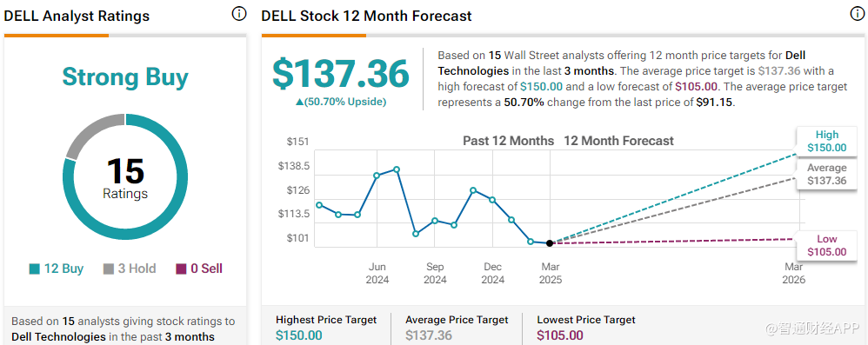The height and width of the screenshot is (345, 868).
Task: Click the DELL Stock 12 Month Forecast heading
Action: click(x=366, y=16)
